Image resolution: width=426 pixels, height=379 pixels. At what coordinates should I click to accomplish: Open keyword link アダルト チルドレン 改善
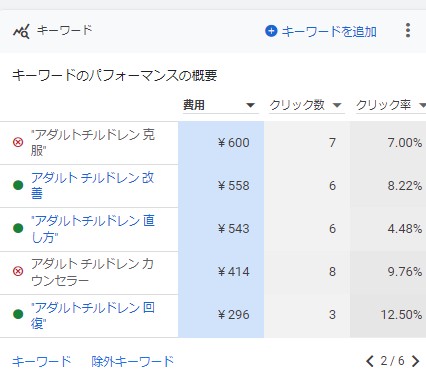[92, 185]
